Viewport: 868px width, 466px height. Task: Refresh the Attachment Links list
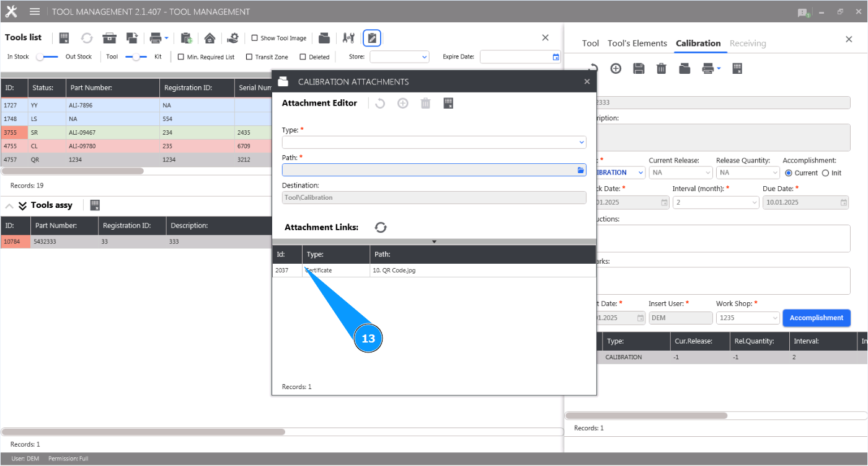pos(381,227)
